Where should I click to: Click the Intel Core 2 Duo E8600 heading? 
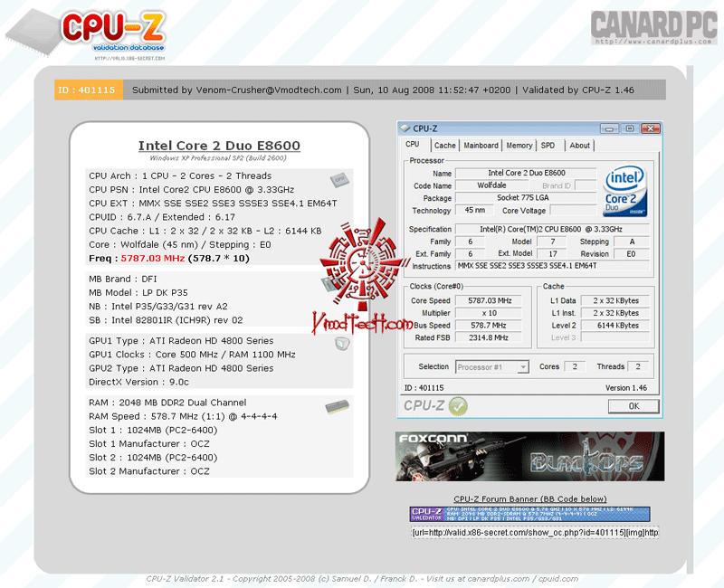point(219,146)
